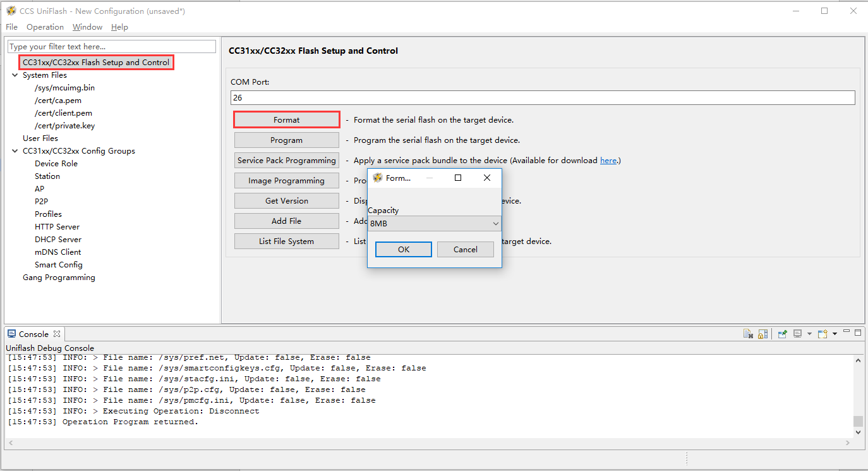
Task: Click the 'Executing Operation: Disconnect' console line
Action: click(x=133, y=411)
